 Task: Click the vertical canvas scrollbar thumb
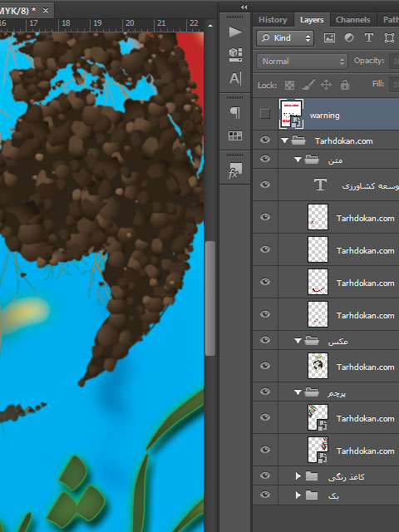point(210,298)
